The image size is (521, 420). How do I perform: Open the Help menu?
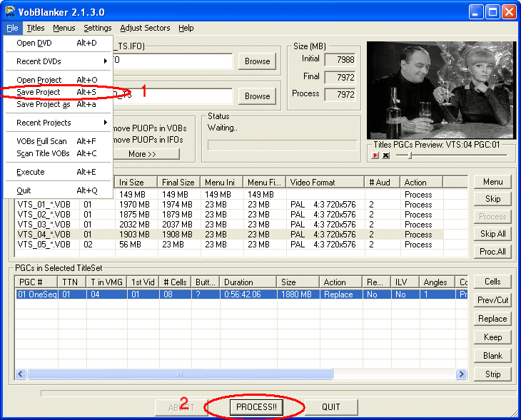pyautogui.click(x=186, y=28)
